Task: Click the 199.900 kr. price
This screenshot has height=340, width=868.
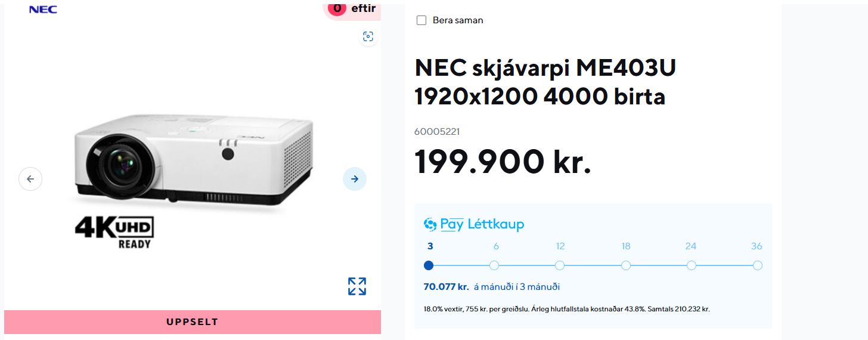Action: coord(503,161)
